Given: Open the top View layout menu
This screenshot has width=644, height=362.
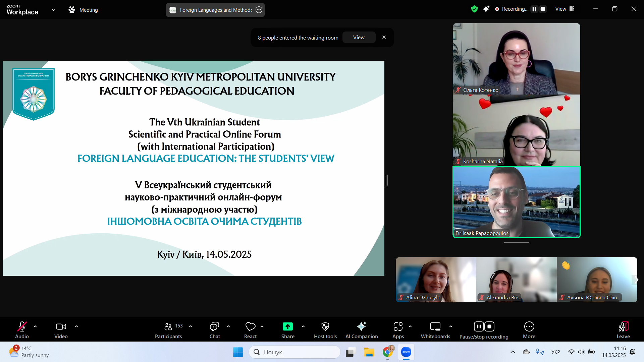Looking at the screenshot, I should [x=565, y=9].
